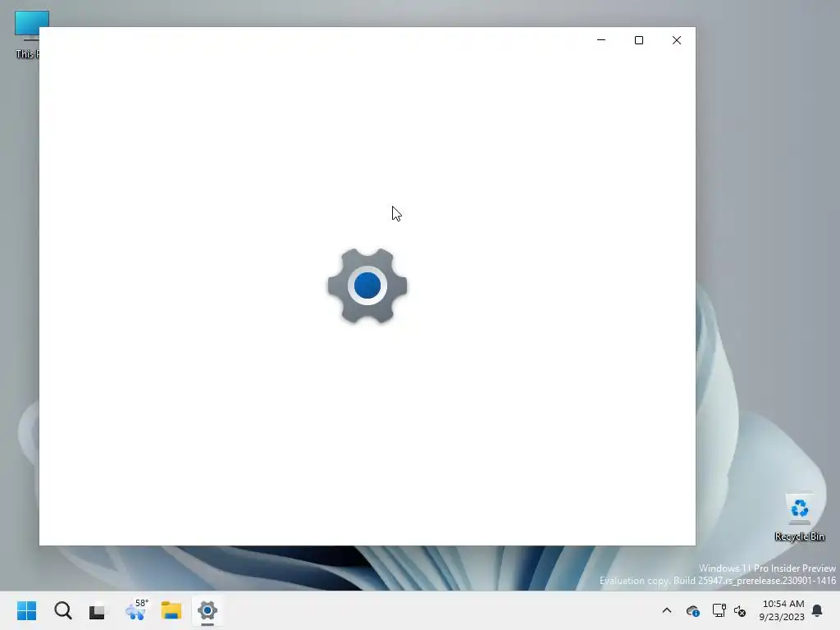Select the This PC desktop icon
This screenshot has height=630, width=840.
pos(27,34)
